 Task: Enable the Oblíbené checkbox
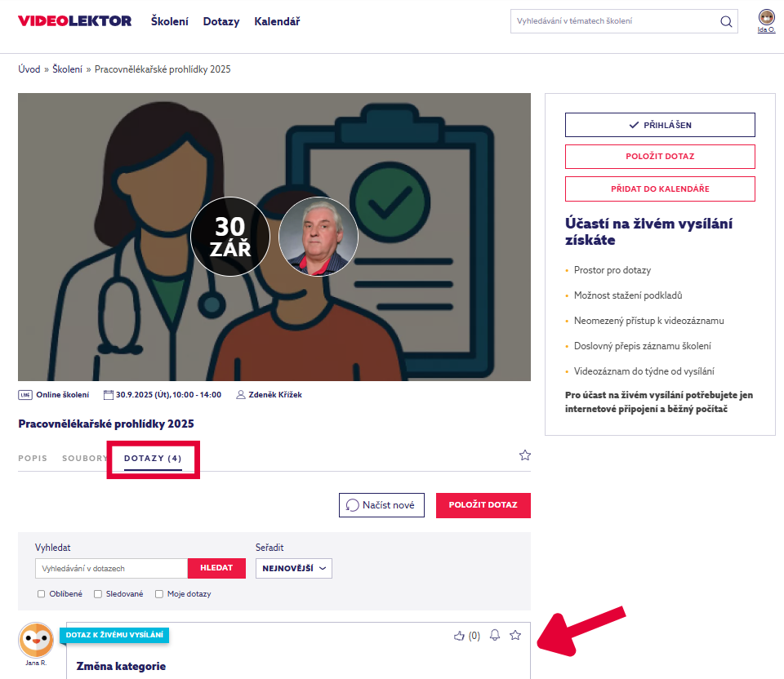41,594
